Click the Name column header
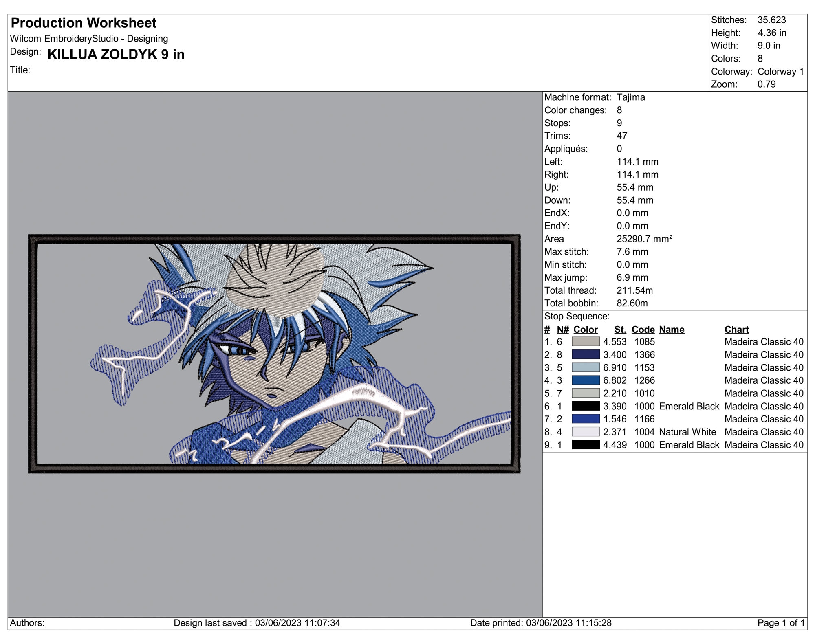Viewport: 815px width, 644px height. 672,330
